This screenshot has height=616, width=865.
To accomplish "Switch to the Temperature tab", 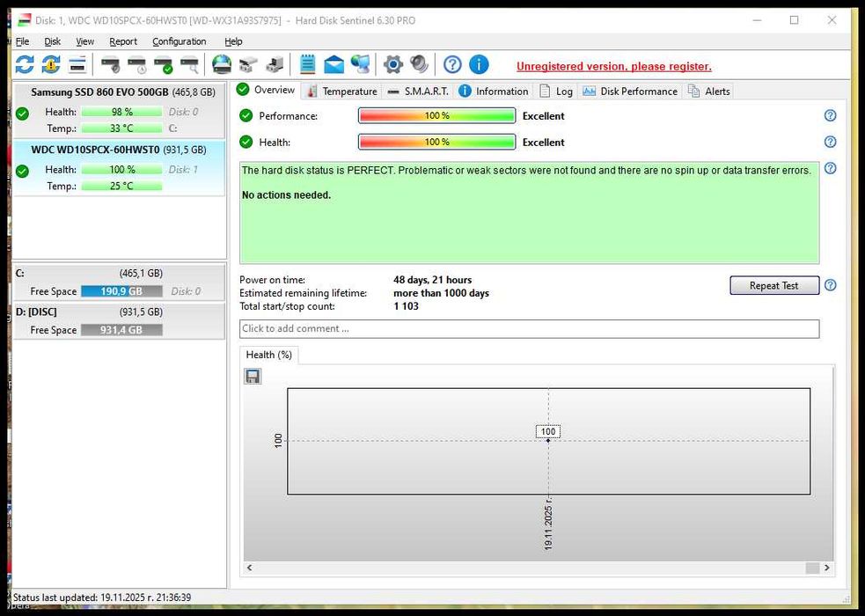I will pyautogui.click(x=341, y=92).
